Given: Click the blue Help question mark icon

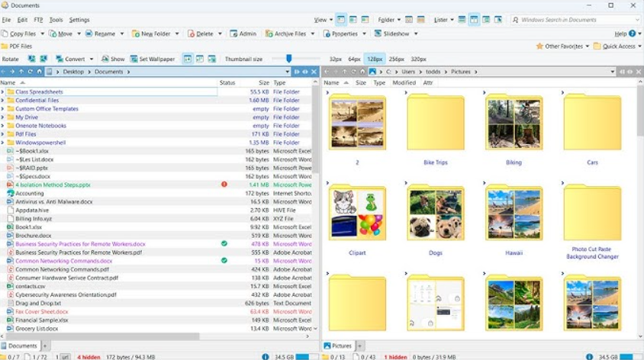Looking at the screenshot, I should click(x=632, y=34).
